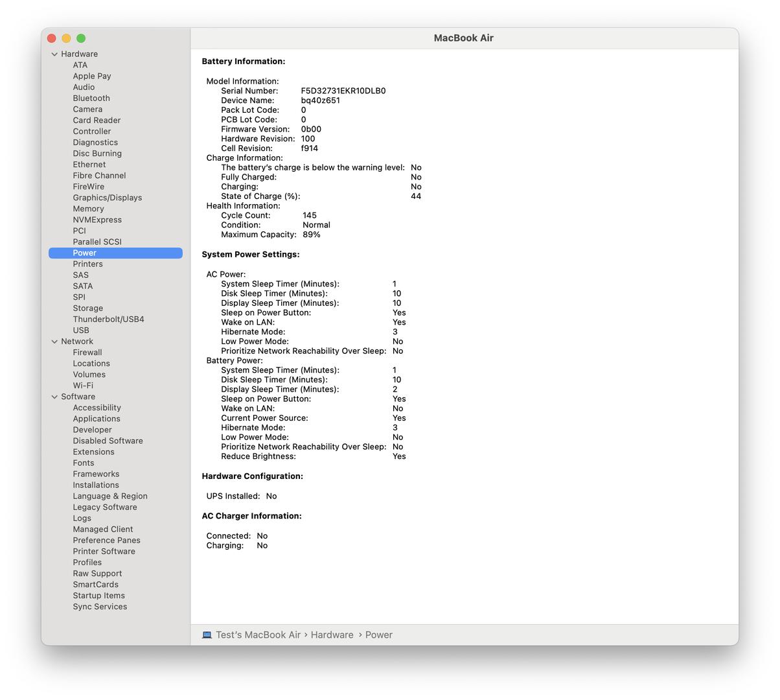Click serial number F5D32731EKR10DLB0
The width and height of the screenshot is (780, 700).
(x=343, y=91)
